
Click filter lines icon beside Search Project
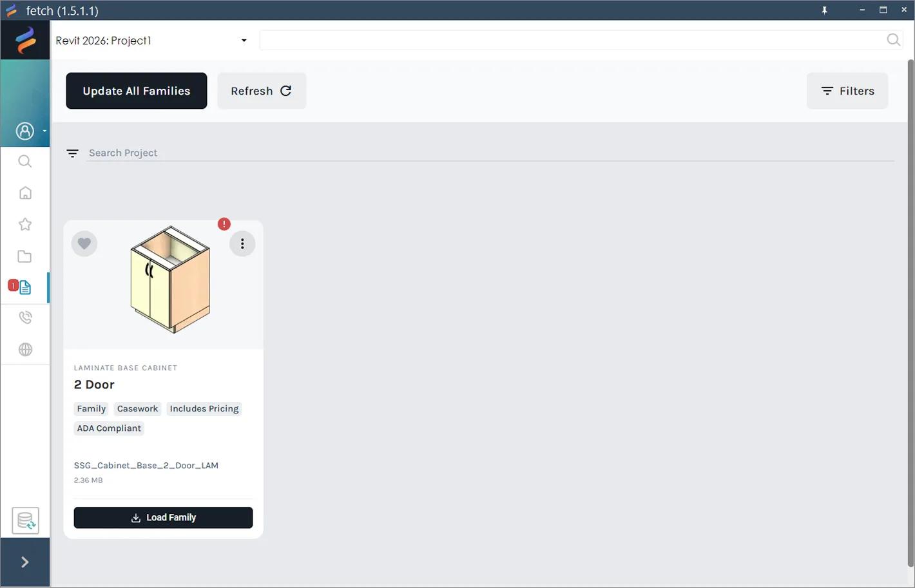tap(72, 153)
